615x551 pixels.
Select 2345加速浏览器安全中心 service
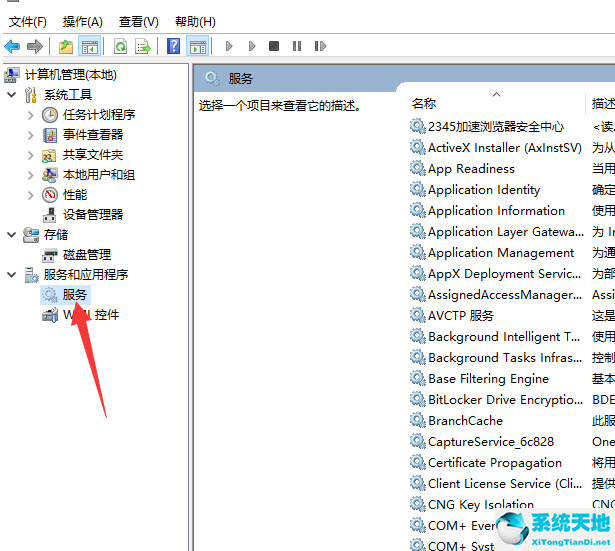pos(496,127)
